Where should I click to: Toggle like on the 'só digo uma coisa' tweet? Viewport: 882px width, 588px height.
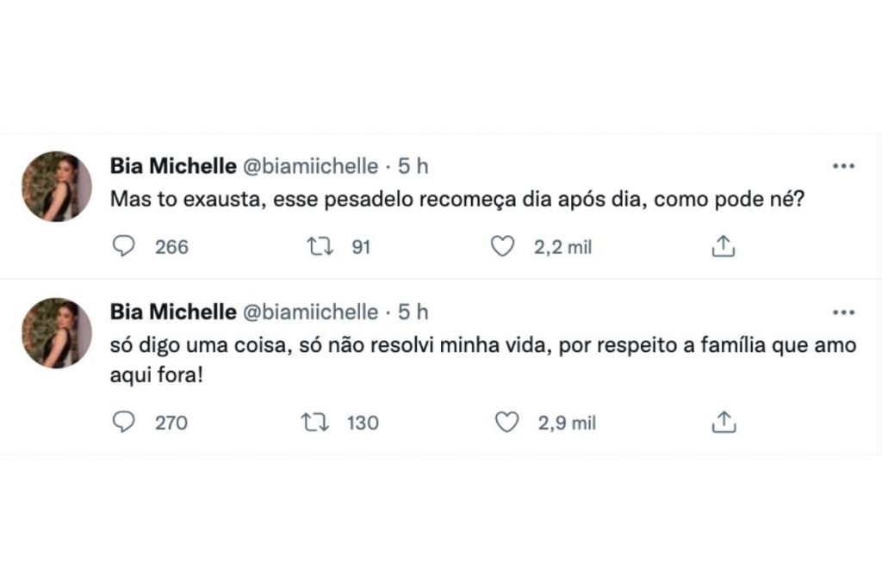[x=508, y=422]
